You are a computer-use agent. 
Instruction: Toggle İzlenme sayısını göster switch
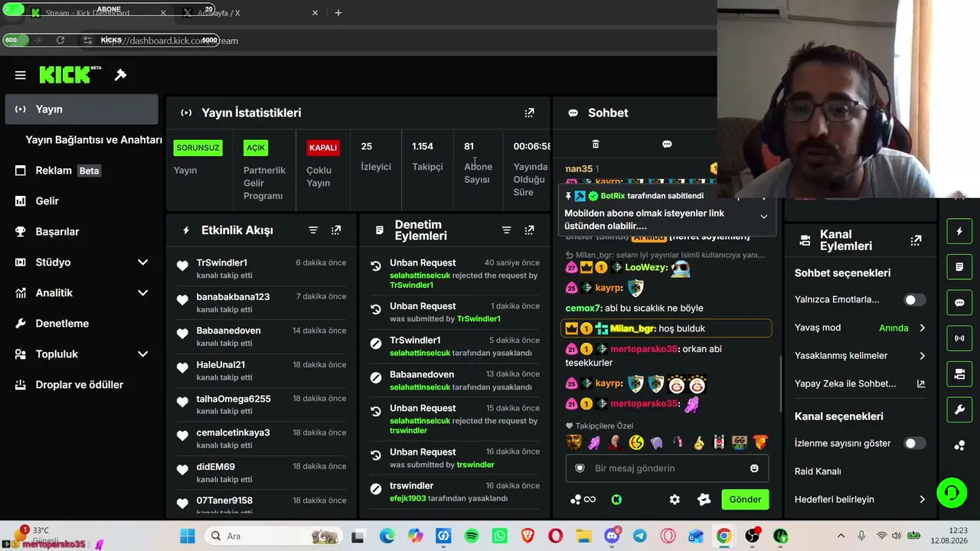click(x=915, y=443)
